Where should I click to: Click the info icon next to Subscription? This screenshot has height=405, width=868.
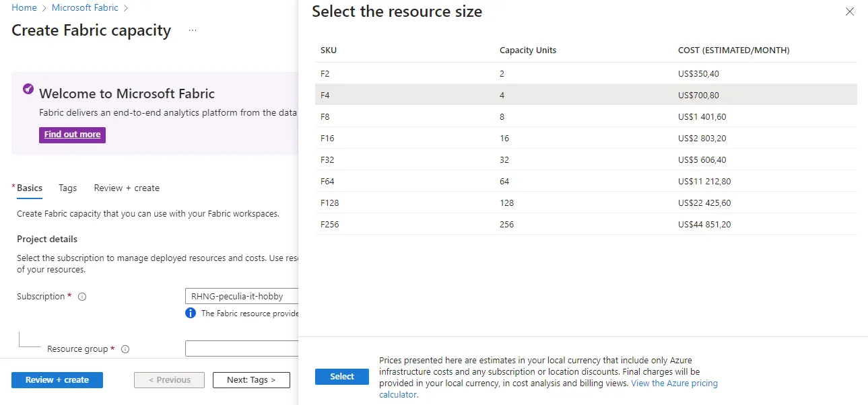click(x=82, y=297)
